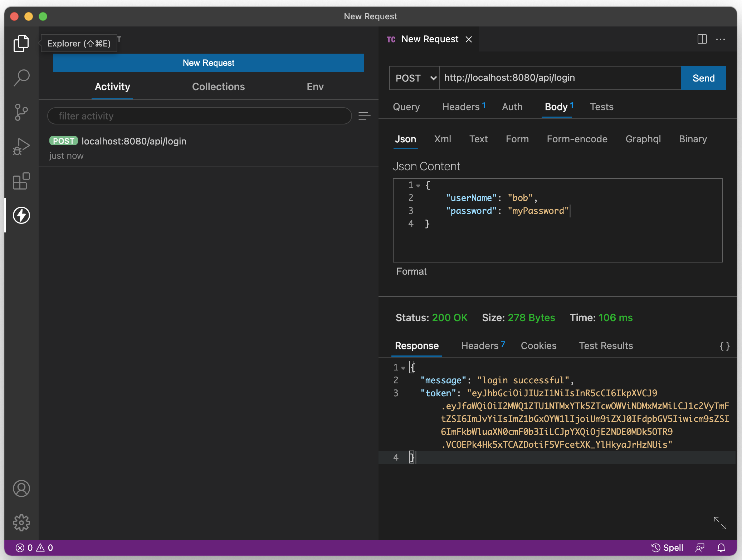
Task: Collapse JSON body at line 1 arrow
Action: [x=418, y=186]
